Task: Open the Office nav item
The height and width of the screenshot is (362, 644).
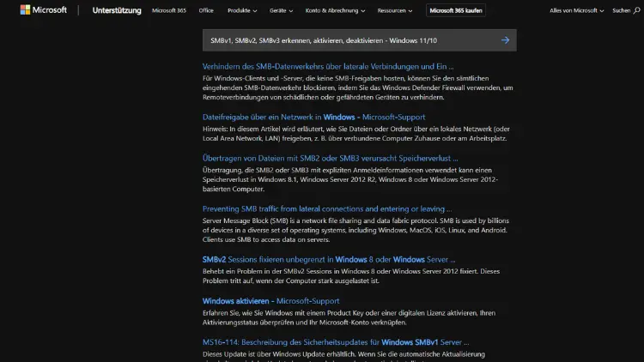Action: (206, 10)
